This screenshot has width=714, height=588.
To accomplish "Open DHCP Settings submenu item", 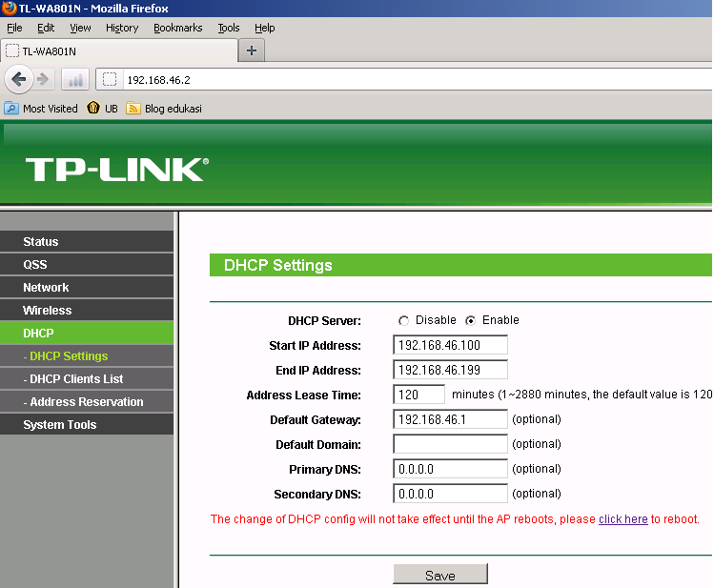I will 87,355.
